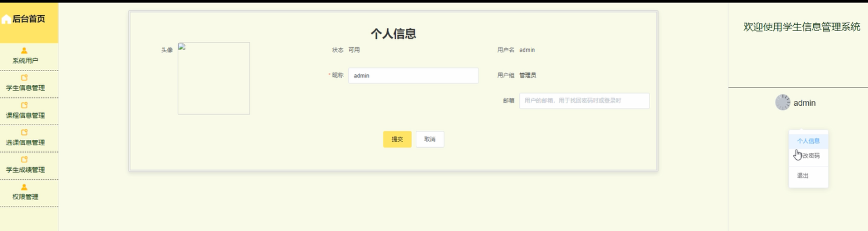The width and height of the screenshot is (868, 231).
Task: Click the 欢迎使用学生信息管理系统 title text
Action: coord(802,27)
